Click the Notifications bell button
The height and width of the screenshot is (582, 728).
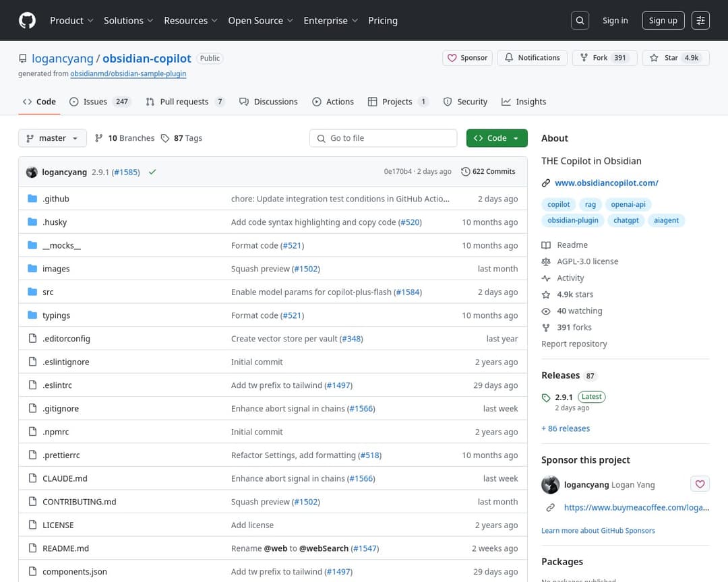(x=532, y=57)
